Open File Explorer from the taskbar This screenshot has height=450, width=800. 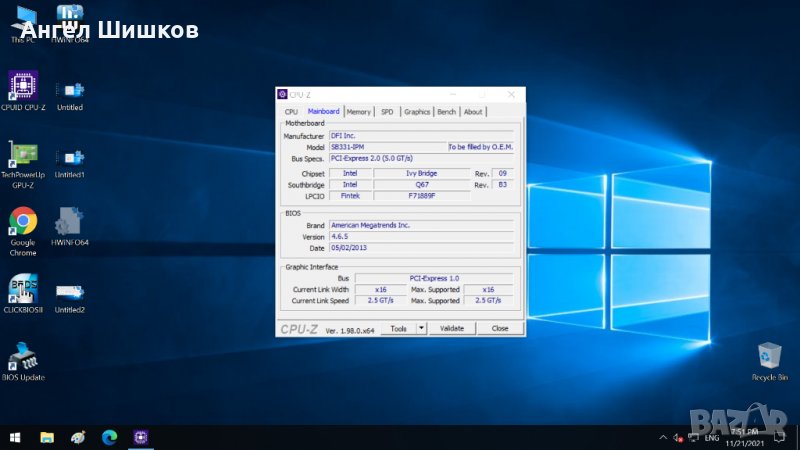(x=47, y=437)
